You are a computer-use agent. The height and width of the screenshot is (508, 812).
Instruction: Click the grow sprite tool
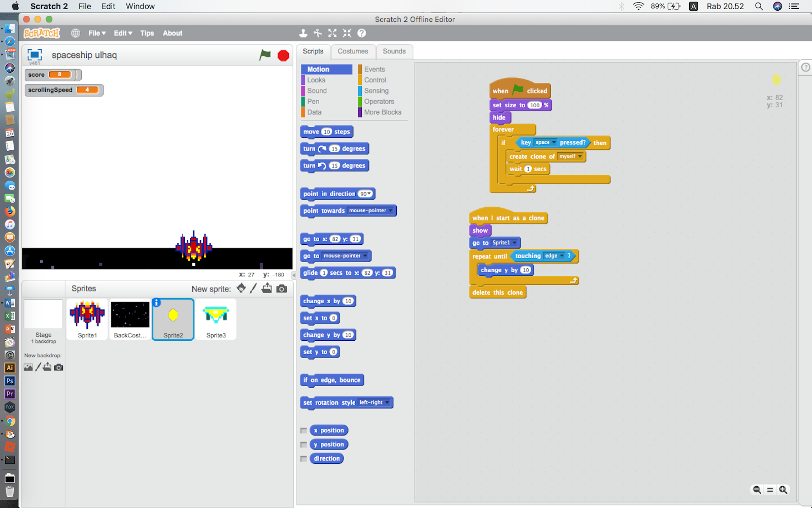coord(332,33)
